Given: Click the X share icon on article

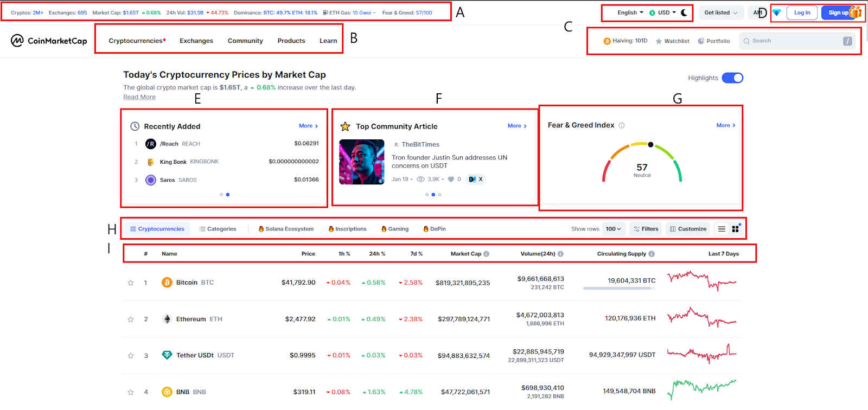Looking at the screenshot, I should [x=476, y=179].
